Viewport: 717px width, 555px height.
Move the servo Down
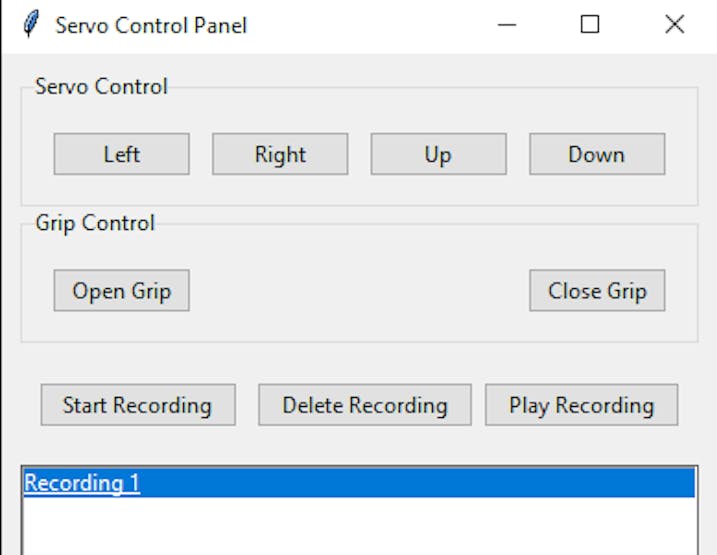[596, 155]
